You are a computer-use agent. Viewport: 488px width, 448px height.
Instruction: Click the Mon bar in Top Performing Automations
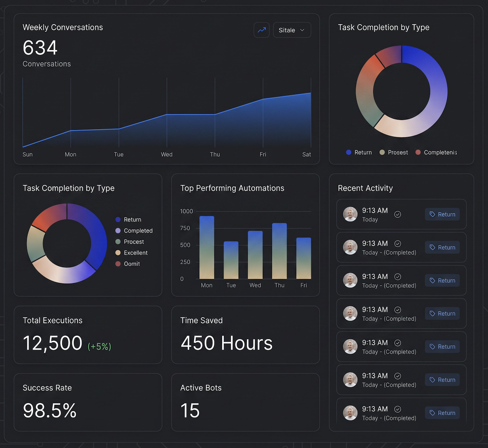click(207, 247)
